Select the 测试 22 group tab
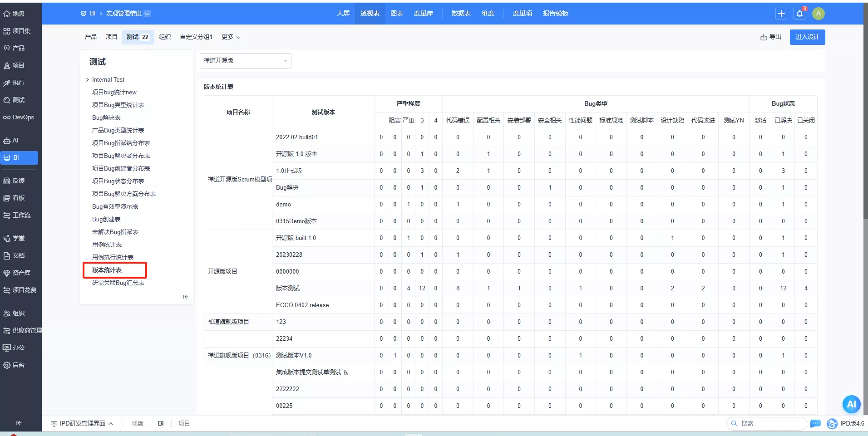 [138, 37]
